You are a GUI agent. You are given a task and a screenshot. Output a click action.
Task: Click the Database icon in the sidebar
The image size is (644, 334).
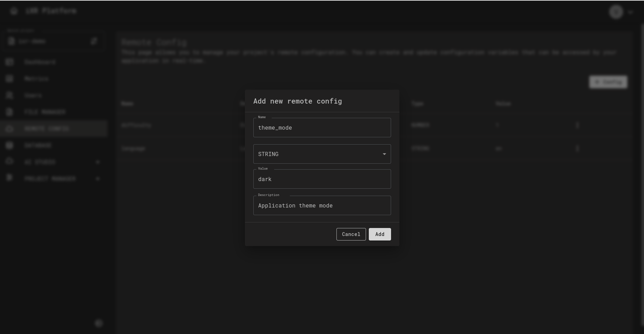pos(9,145)
